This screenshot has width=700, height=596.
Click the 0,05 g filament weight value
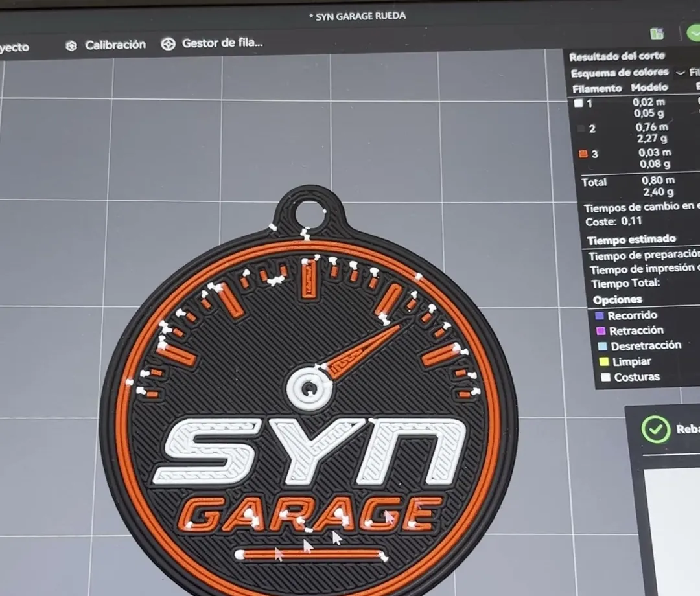tap(649, 113)
